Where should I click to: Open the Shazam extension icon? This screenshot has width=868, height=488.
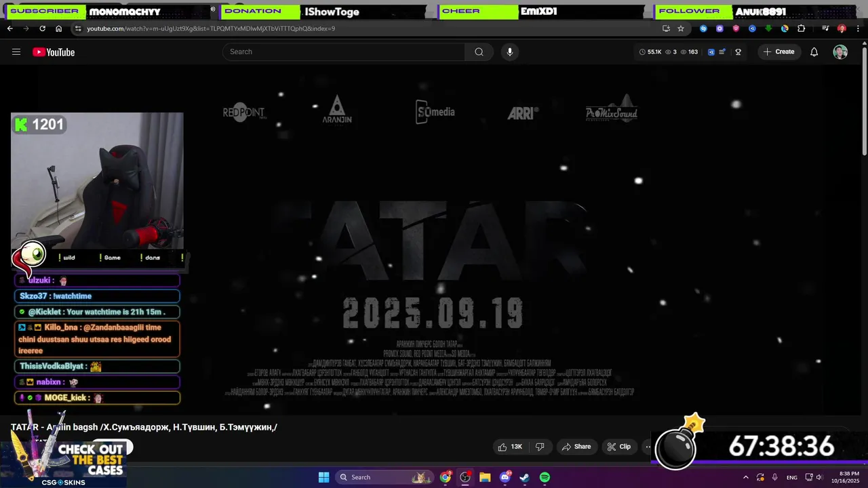tap(703, 28)
